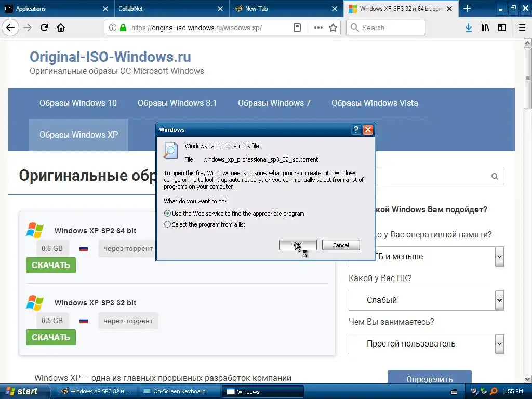Open the Firefox hamburger menu
The width and height of the screenshot is (532, 399).
(522, 28)
